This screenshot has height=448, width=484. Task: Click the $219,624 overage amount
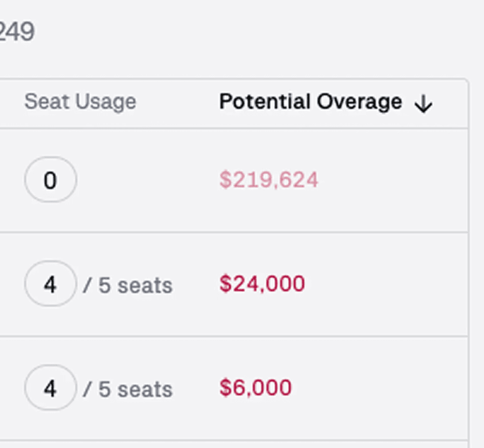pyautogui.click(x=269, y=180)
